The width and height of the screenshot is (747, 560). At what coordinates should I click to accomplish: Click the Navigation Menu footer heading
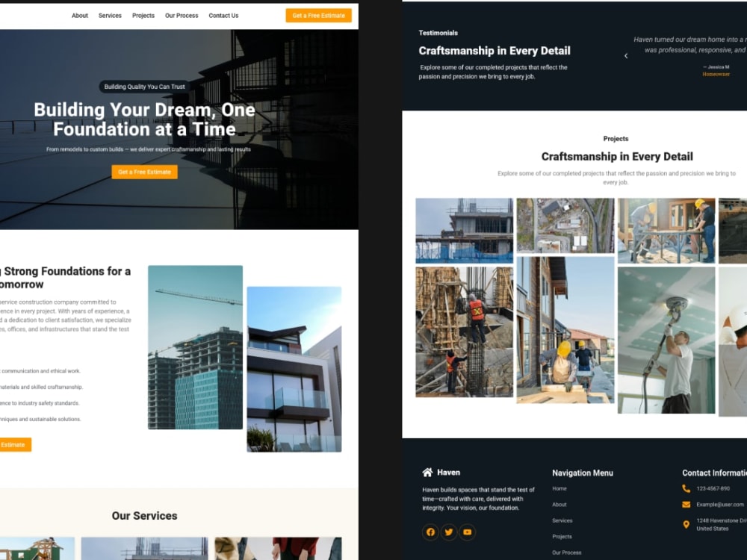583,473
